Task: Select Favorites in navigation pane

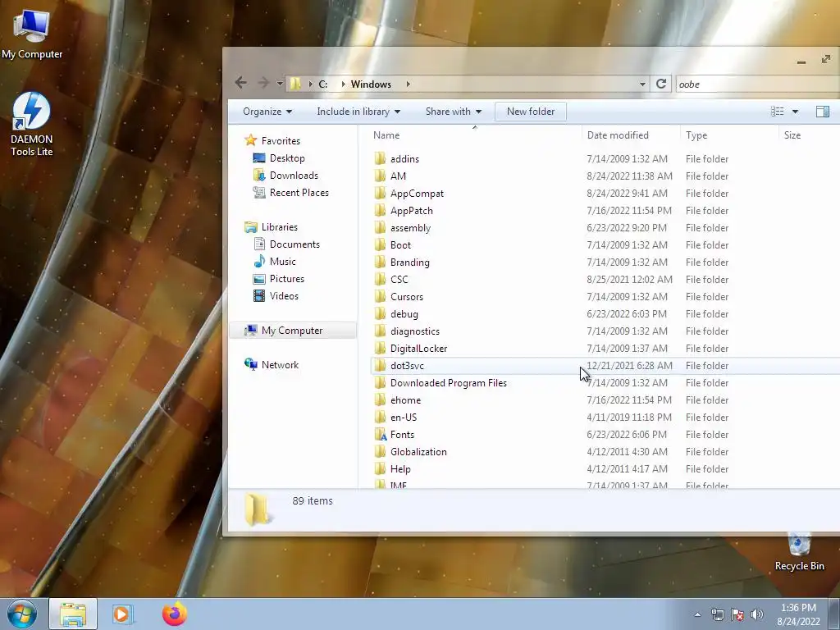Action: pos(281,141)
